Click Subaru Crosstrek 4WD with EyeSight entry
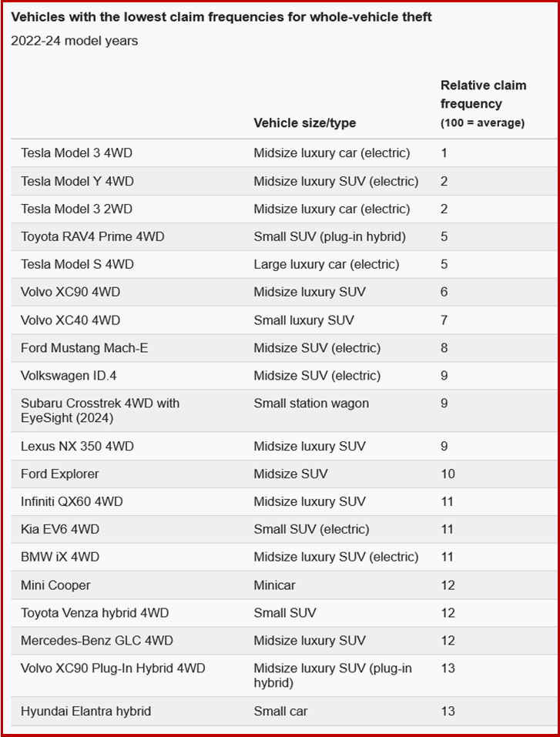This screenshot has height=737, width=560. click(x=100, y=410)
